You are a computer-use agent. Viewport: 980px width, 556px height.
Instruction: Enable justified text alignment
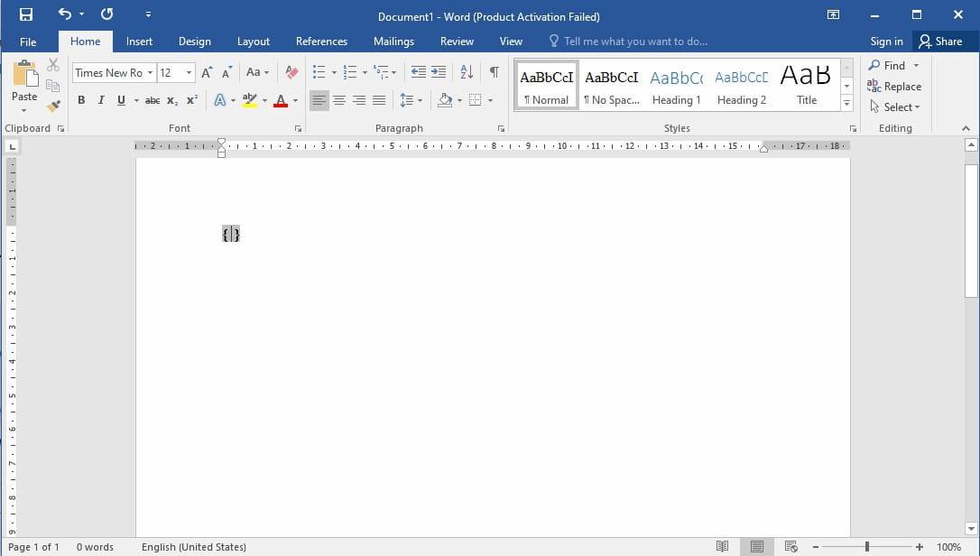379,100
